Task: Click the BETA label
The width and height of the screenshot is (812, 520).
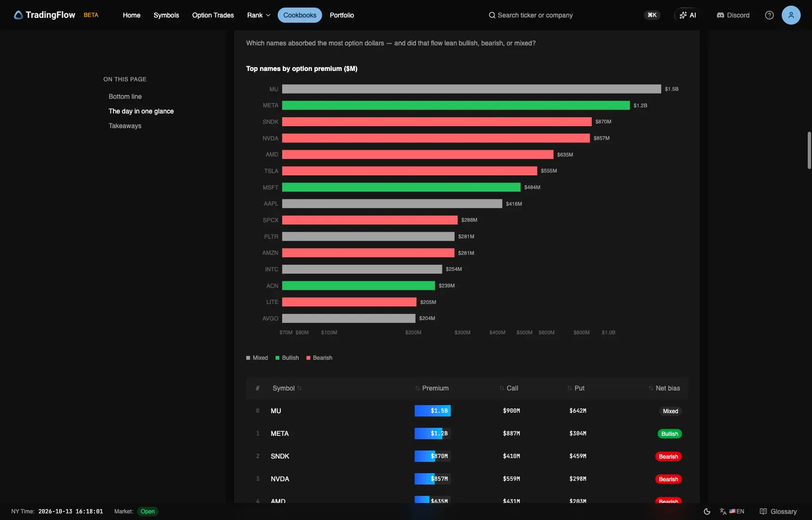Action: (x=91, y=15)
